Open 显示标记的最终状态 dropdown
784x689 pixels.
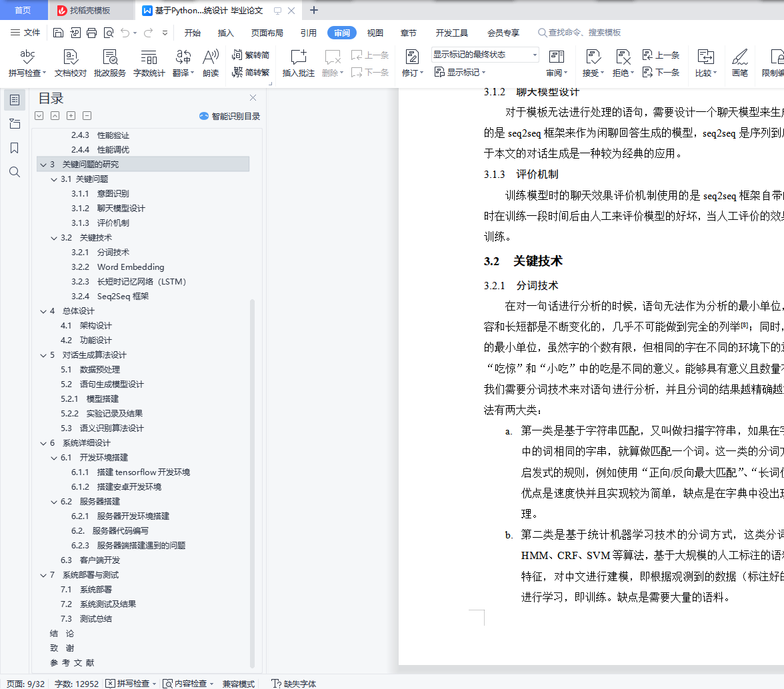pos(485,55)
